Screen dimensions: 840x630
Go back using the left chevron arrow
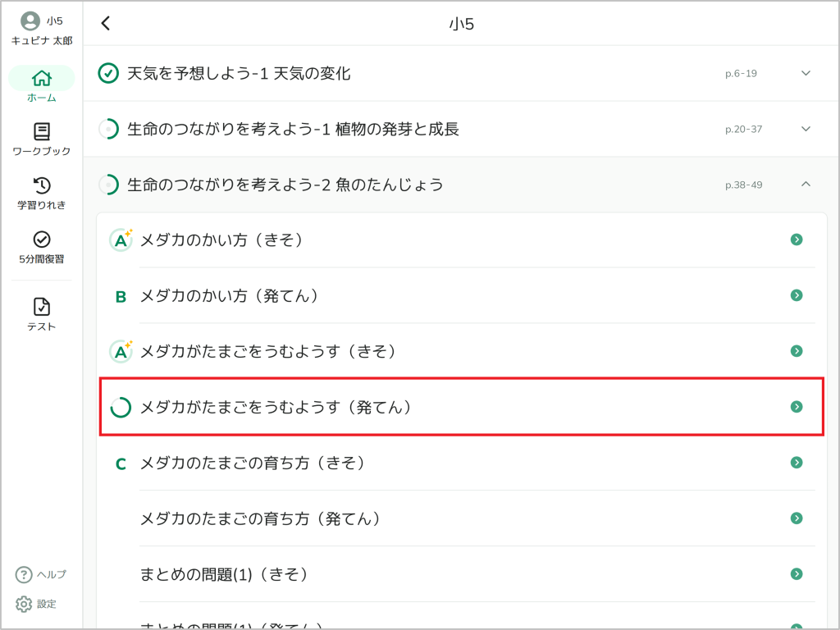click(106, 23)
